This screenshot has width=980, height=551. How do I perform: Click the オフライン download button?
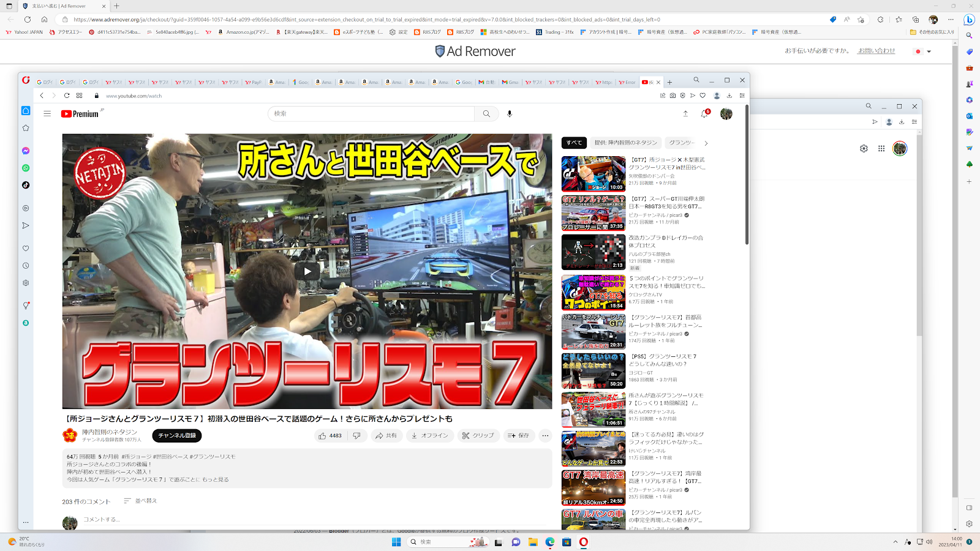[x=429, y=436]
